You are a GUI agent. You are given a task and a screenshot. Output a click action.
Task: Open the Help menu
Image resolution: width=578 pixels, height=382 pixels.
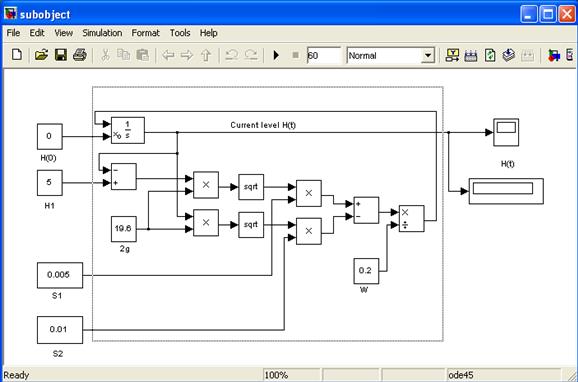click(x=209, y=33)
